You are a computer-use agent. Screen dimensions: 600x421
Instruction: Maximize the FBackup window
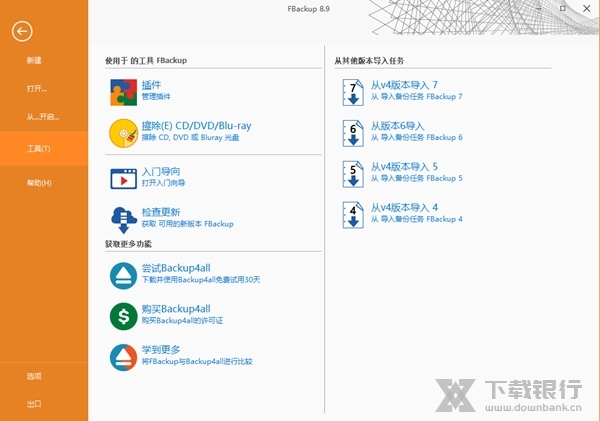coord(562,8)
